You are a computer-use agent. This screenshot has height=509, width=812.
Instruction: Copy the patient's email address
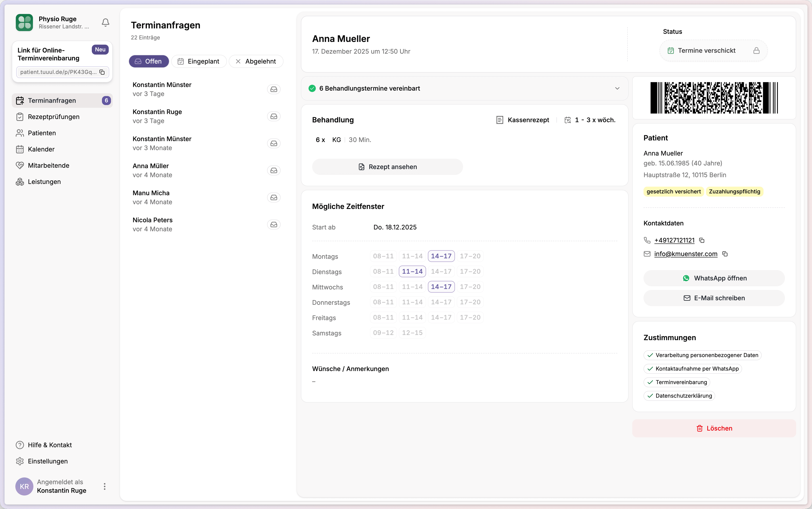coord(725,254)
